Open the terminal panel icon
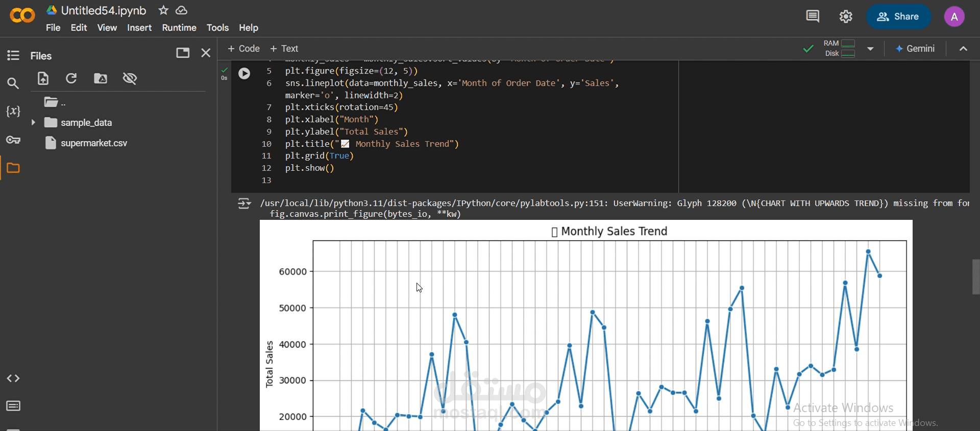The width and height of the screenshot is (980, 431). [13, 406]
